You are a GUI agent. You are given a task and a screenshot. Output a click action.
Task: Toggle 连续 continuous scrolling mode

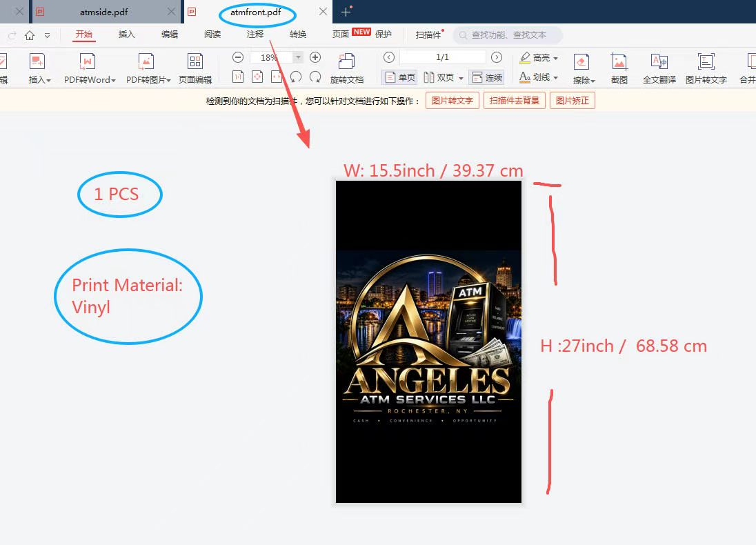tap(487, 77)
